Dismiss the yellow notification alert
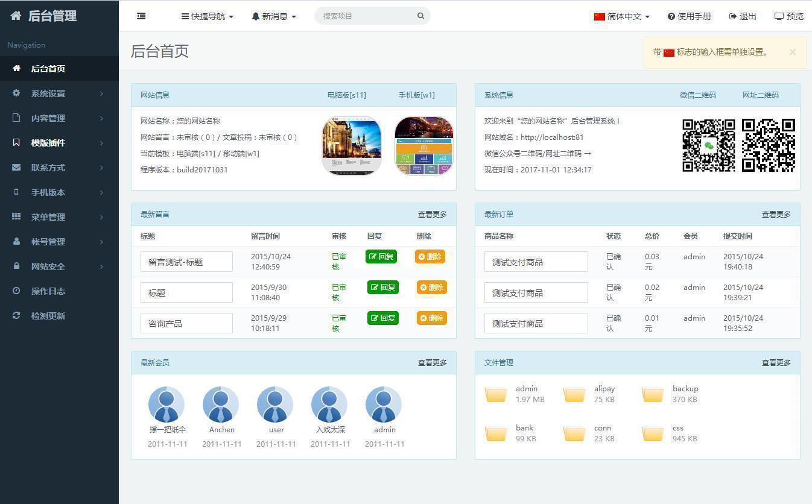This screenshot has height=504, width=812. coord(792,52)
